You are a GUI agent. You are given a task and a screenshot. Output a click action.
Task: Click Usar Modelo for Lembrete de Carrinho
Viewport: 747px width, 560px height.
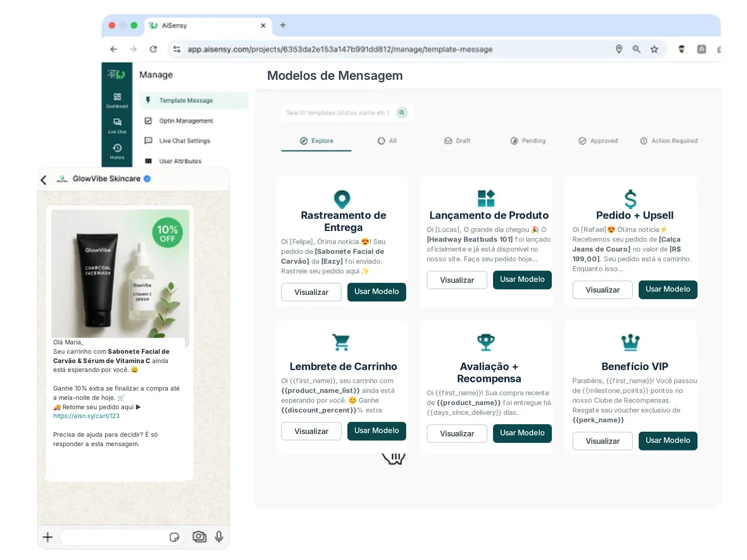click(x=377, y=431)
